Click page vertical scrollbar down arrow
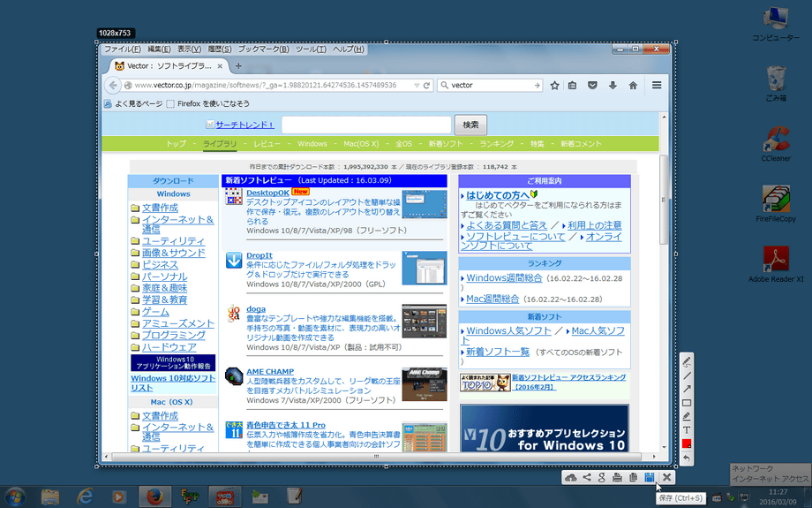This screenshot has width=812, height=508. (x=664, y=447)
